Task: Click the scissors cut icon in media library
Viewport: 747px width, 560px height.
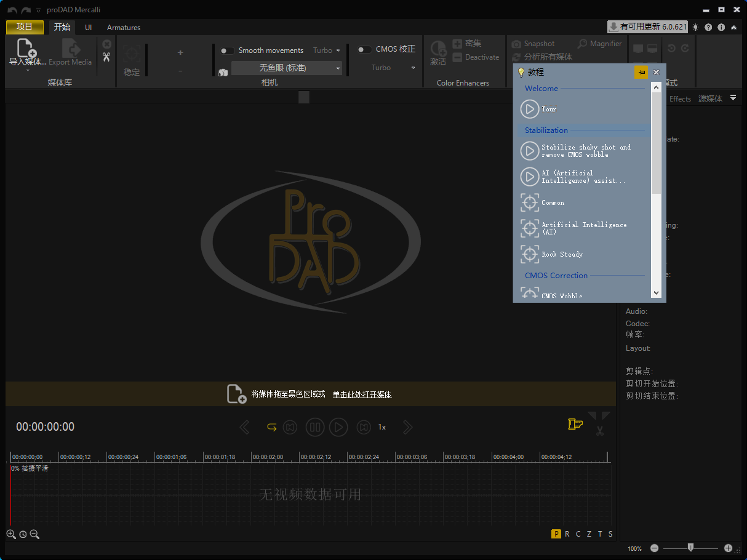Action: (x=106, y=57)
